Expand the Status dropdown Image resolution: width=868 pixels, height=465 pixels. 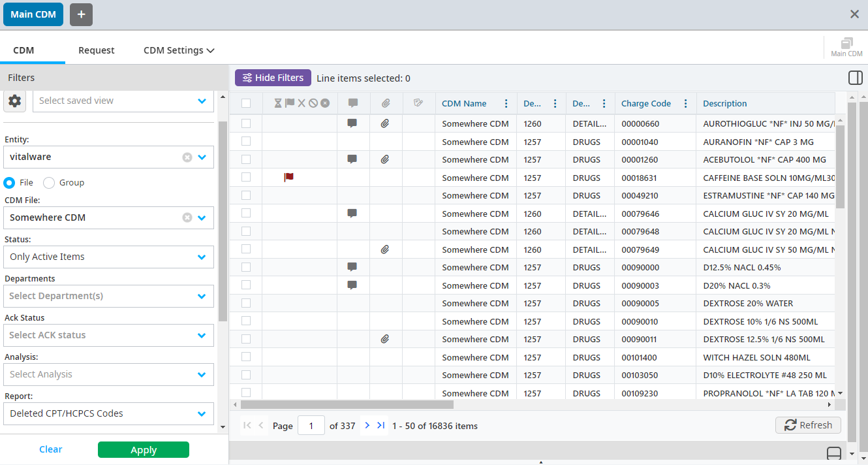[202, 257]
